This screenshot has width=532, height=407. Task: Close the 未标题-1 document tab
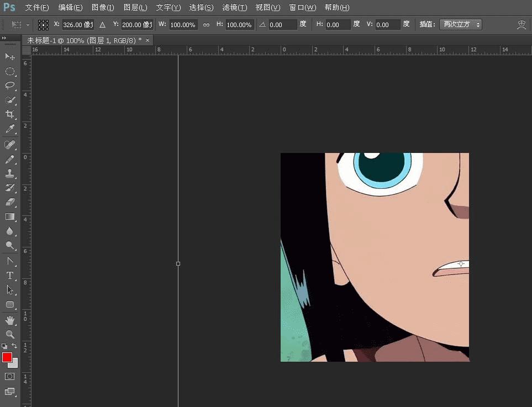(148, 40)
